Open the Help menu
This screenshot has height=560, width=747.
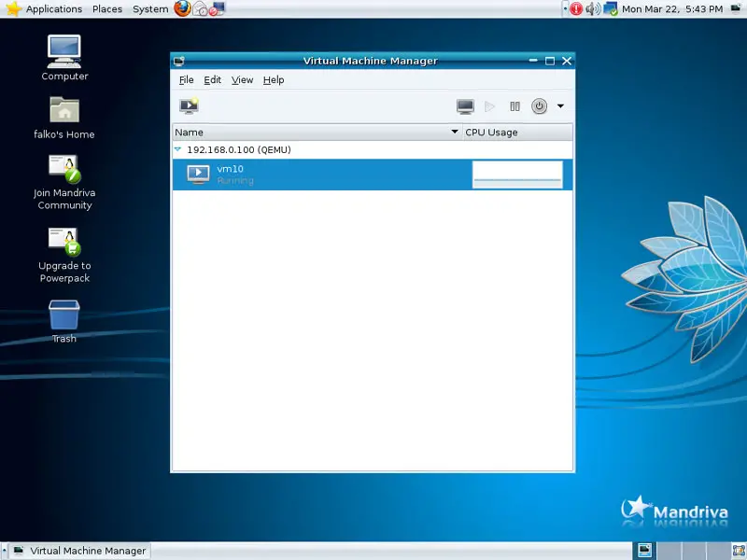coord(274,80)
